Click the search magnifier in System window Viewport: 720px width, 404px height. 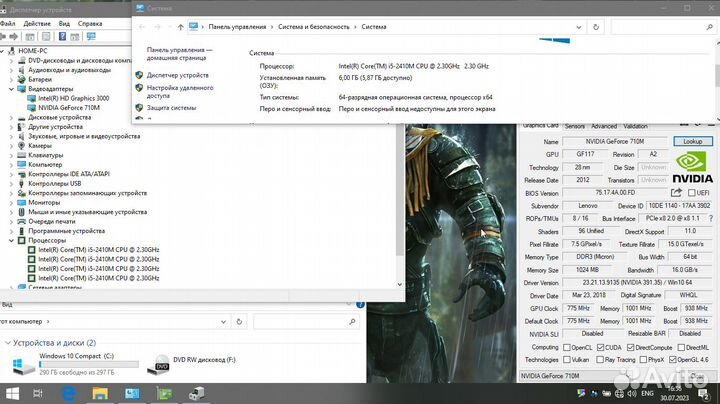[709, 27]
